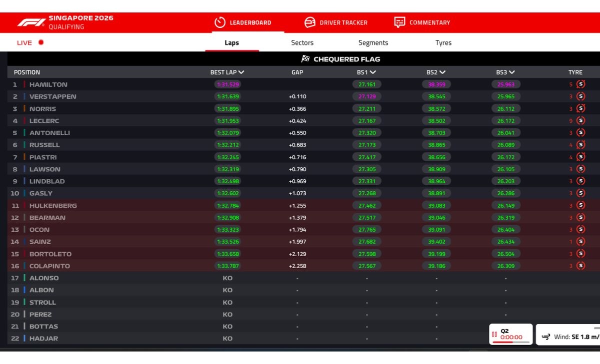Click the F1 logo in the header
This screenshot has height=364, width=600.
pyautogui.click(x=31, y=22)
